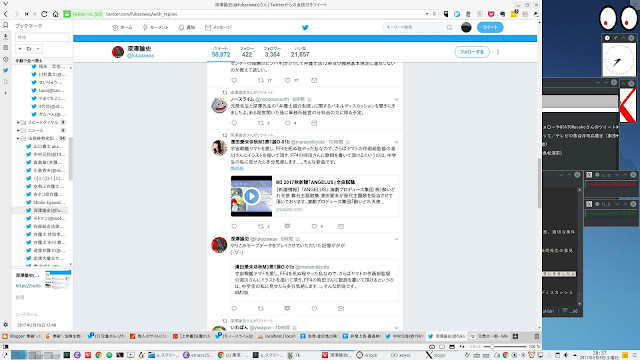Screen dimensions: 640x360
Task: Collapse the expanded bookmark folder below ニュース
Action: [18, 138]
